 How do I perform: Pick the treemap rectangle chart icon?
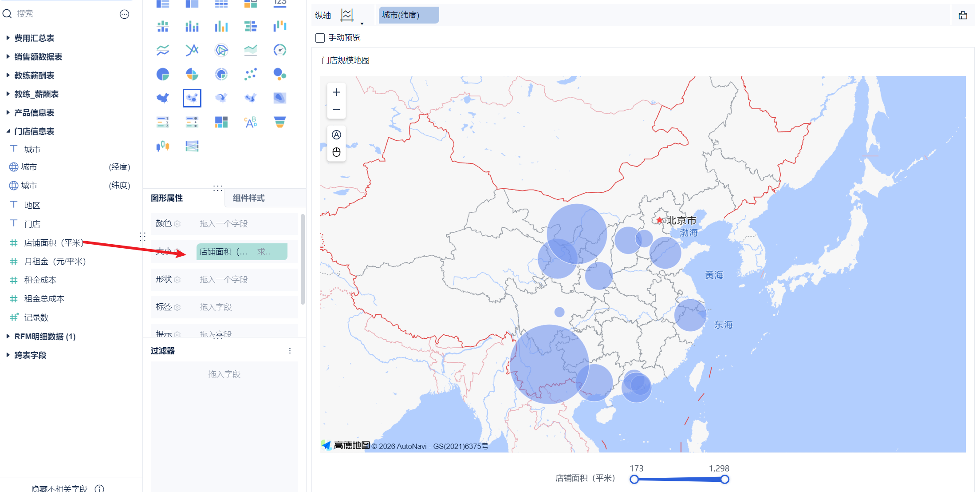(221, 122)
